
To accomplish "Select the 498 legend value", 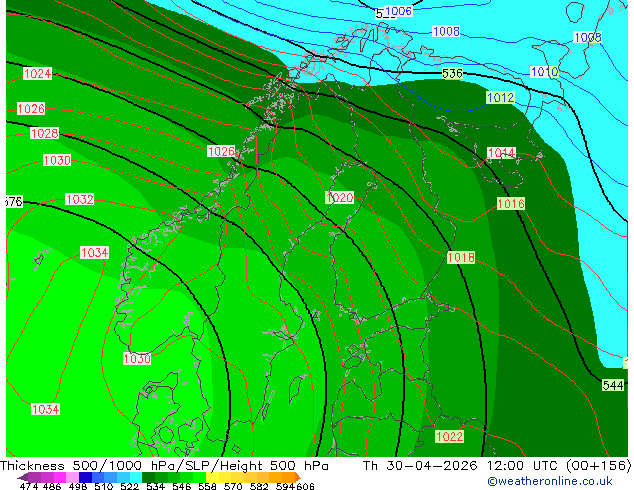I will click(78, 486).
